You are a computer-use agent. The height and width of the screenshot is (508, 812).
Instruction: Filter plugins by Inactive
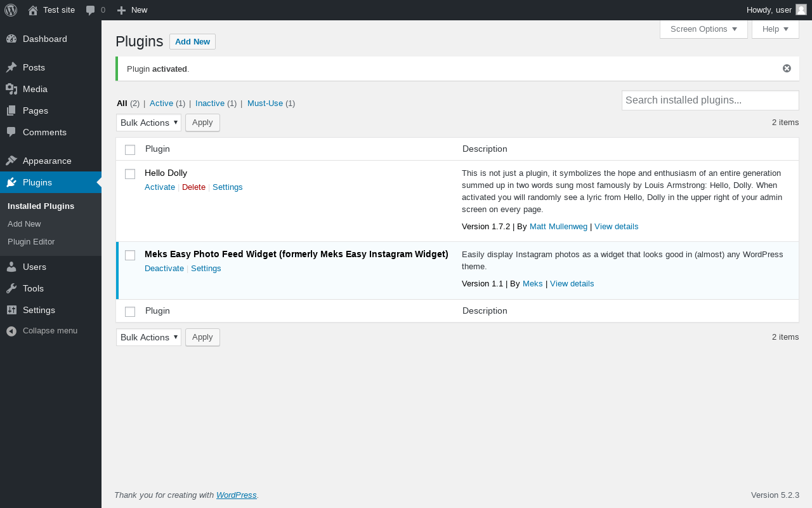[x=210, y=103]
